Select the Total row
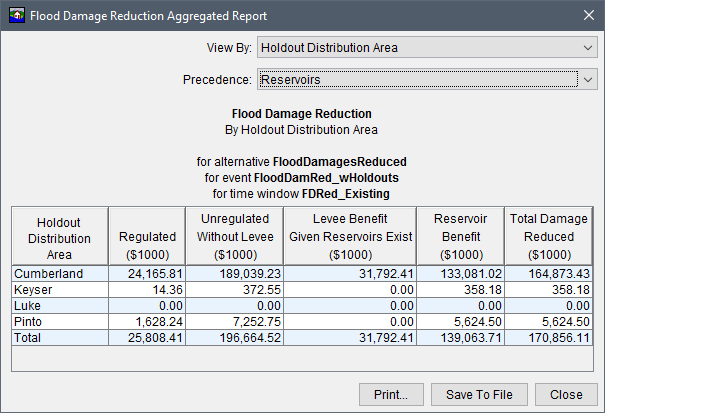 tap(302, 338)
